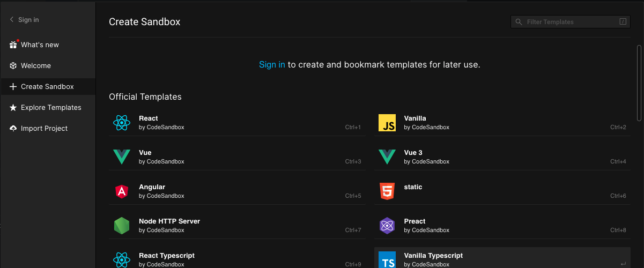
Task: Click the Node HTTP Server hexagon icon
Action: [122, 226]
